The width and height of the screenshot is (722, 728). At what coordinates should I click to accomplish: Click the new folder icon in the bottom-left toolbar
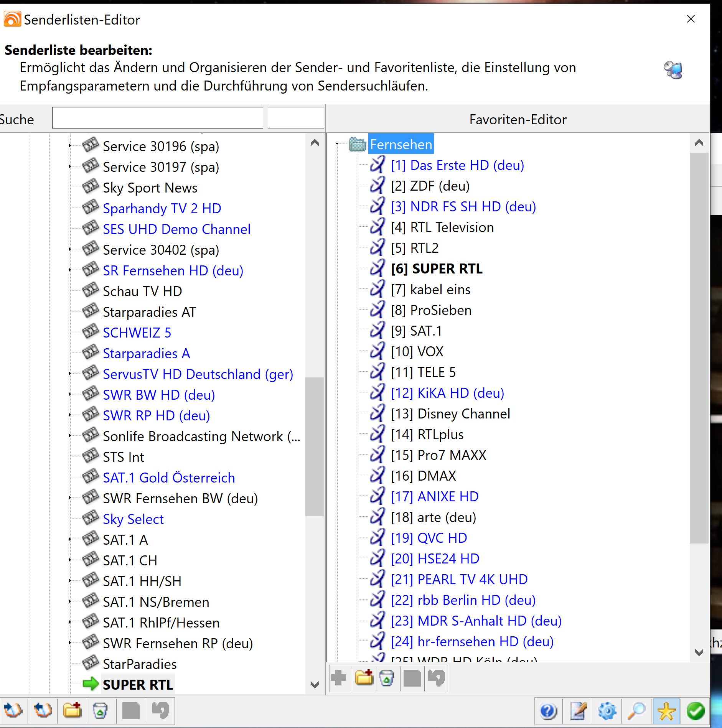[72, 711]
